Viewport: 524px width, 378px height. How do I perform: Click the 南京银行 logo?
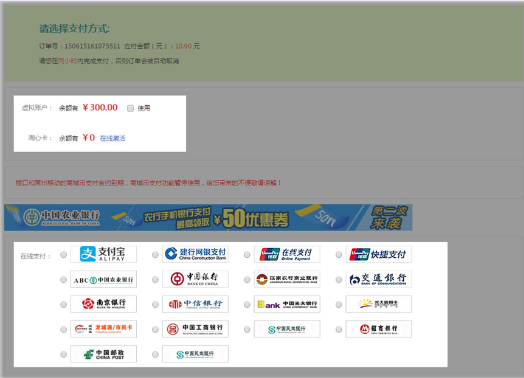[x=103, y=304]
